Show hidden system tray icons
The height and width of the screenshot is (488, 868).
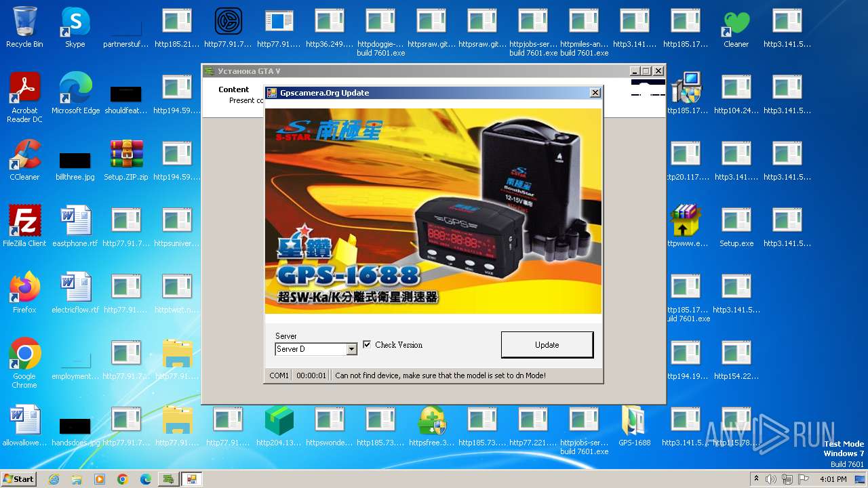(x=756, y=479)
